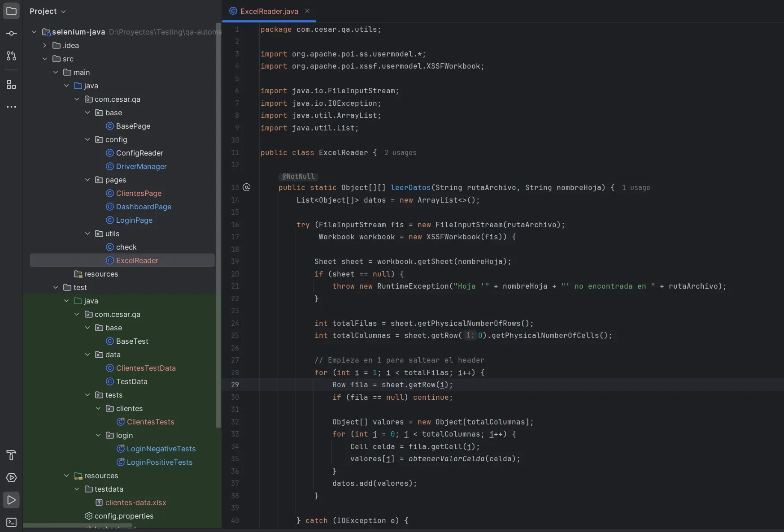Open the clientes-data.xlsx file
The height and width of the screenshot is (532, 784).
(135, 502)
